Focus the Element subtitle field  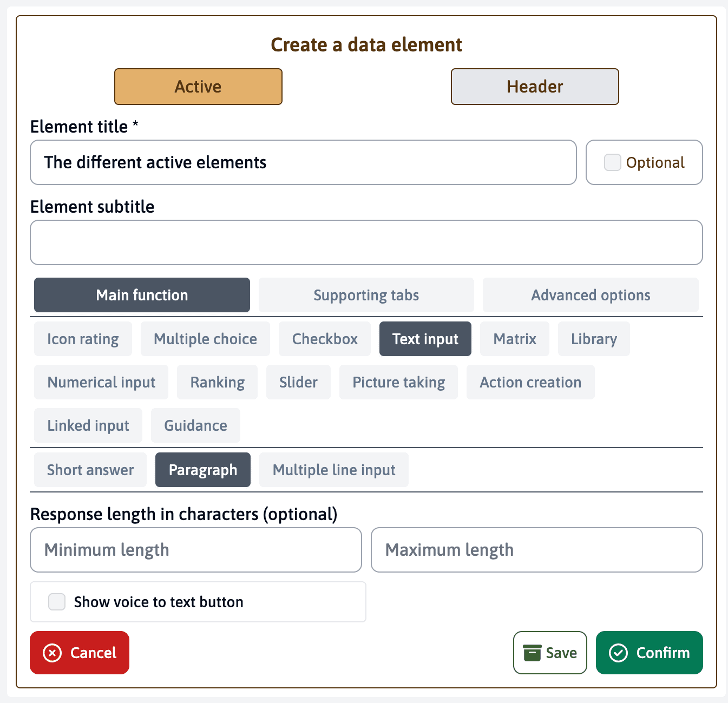[x=366, y=242]
